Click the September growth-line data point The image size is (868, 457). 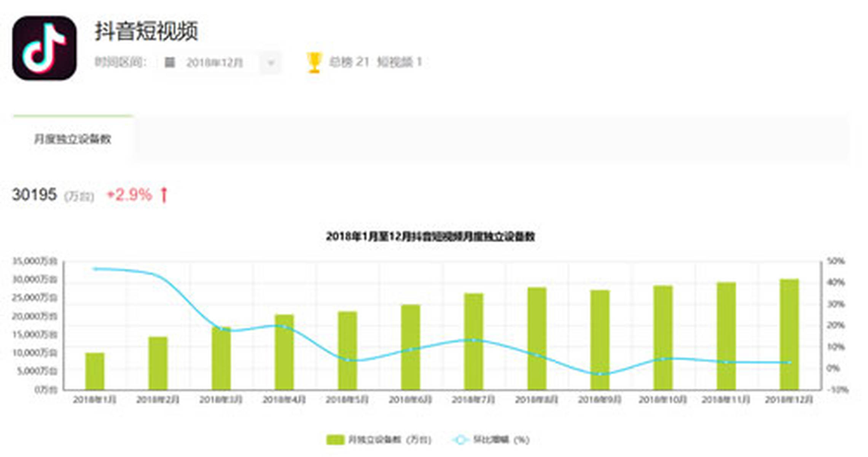(x=600, y=374)
